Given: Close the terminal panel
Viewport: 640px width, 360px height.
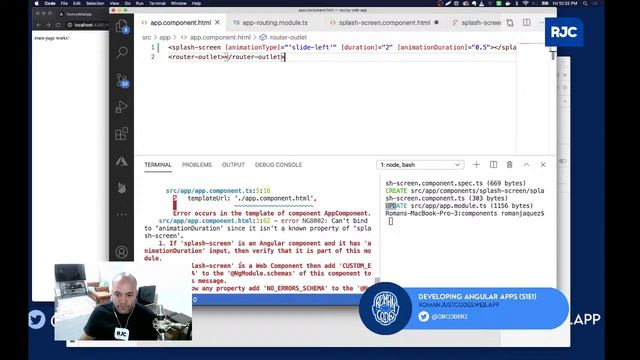Looking at the screenshot, I should click(543, 164).
